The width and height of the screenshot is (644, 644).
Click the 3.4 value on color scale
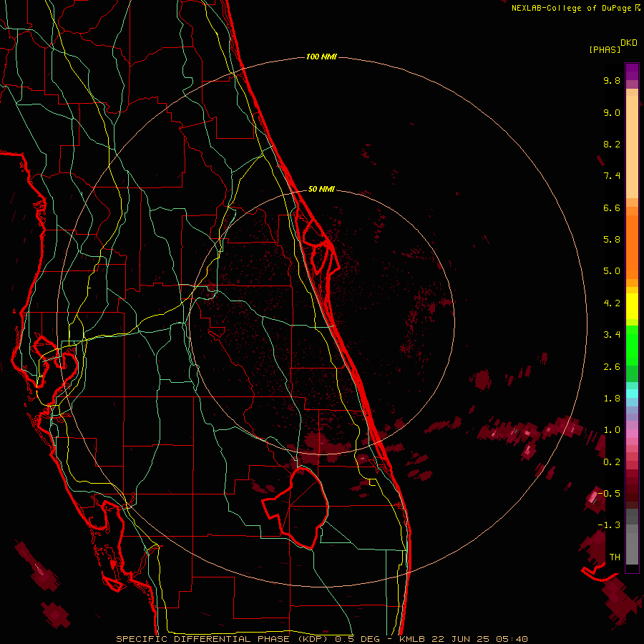click(612, 335)
